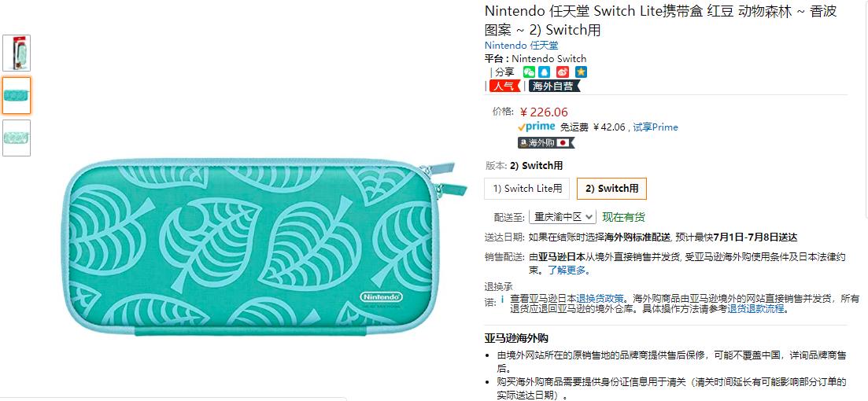The image size is (868, 401).
Task: Open the 退换货政策 link
Action: (600, 298)
